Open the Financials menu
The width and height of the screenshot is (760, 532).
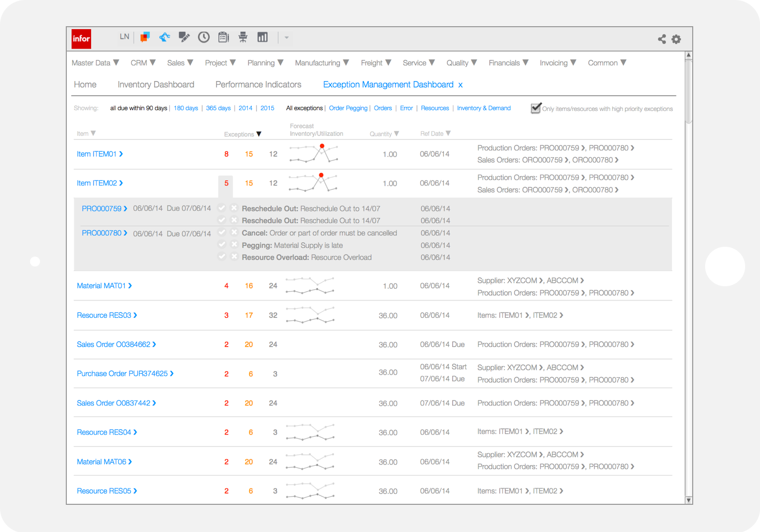pos(509,63)
